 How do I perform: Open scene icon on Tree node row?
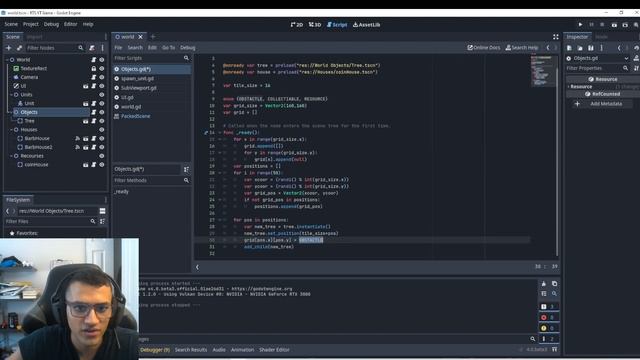85,121
